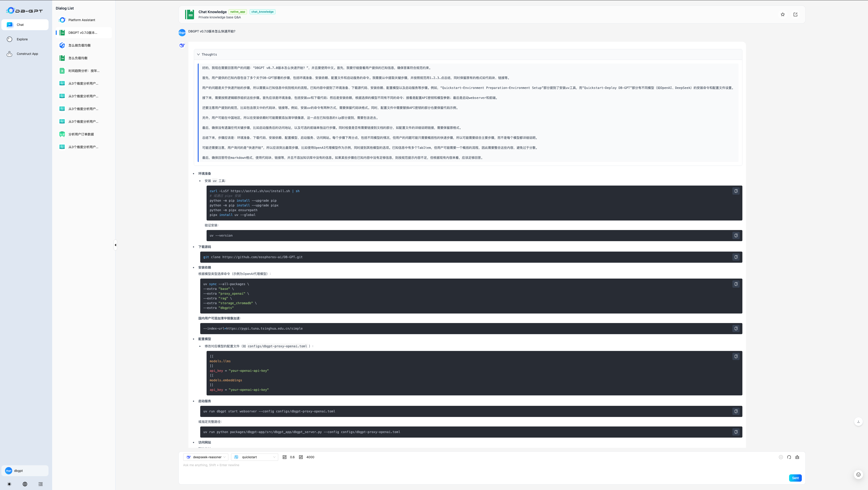Toggle the list view icon at bottom left
This screenshot has width=868, height=490.
pos(40,484)
